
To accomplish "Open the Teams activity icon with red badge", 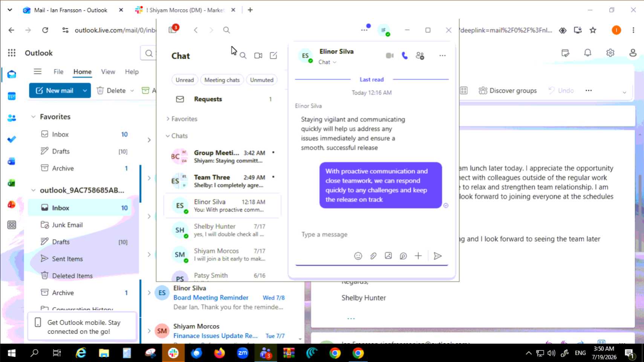I will coord(173,29).
